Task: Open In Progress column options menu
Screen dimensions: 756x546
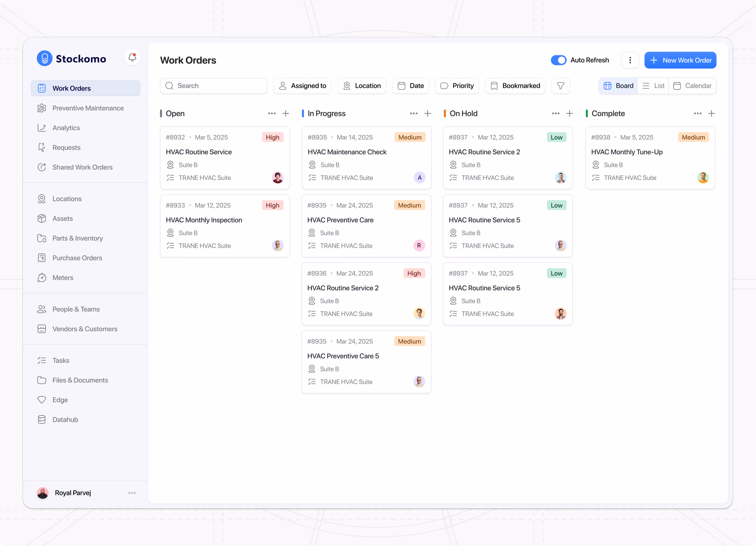Action: (x=414, y=113)
